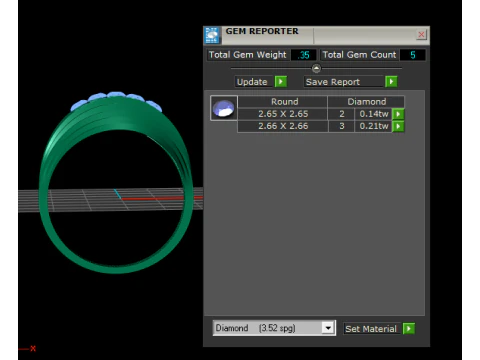Viewport: 480px width, 360px height.
Task: Click the green arrow beside Save Report
Action: 391,82
